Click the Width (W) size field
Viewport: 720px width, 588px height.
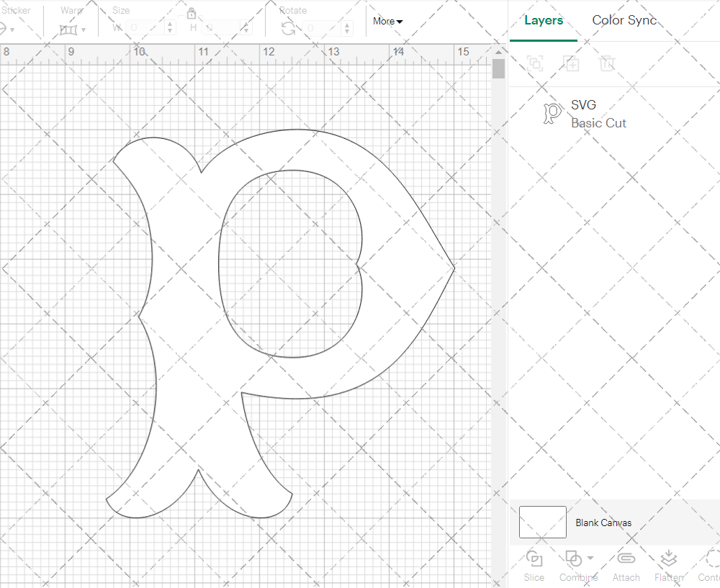click(x=145, y=27)
